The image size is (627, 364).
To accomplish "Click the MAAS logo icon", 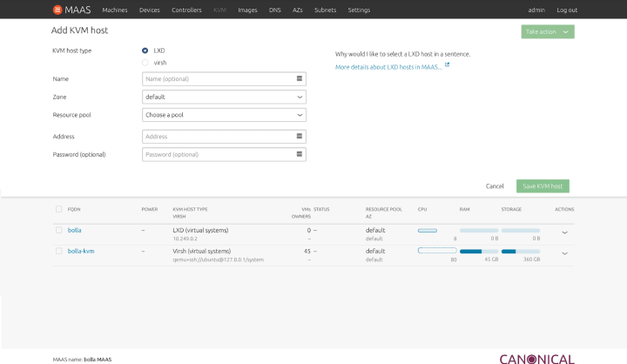I will (x=57, y=10).
